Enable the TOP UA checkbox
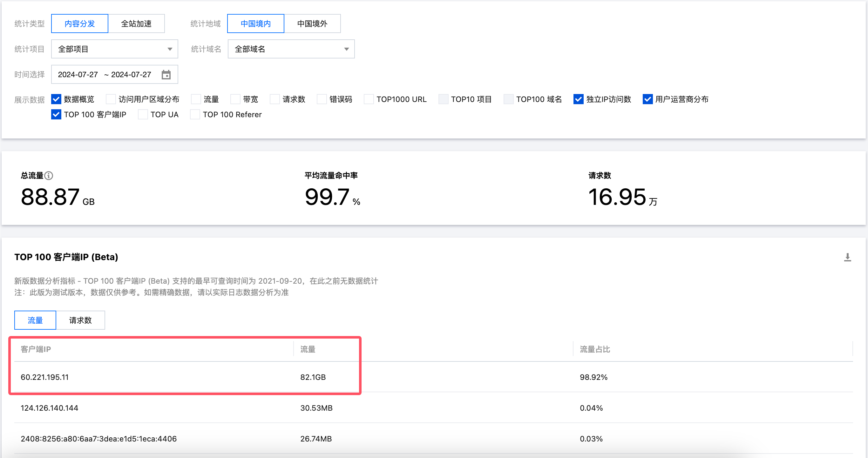The image size is (868, 458). 143,114
